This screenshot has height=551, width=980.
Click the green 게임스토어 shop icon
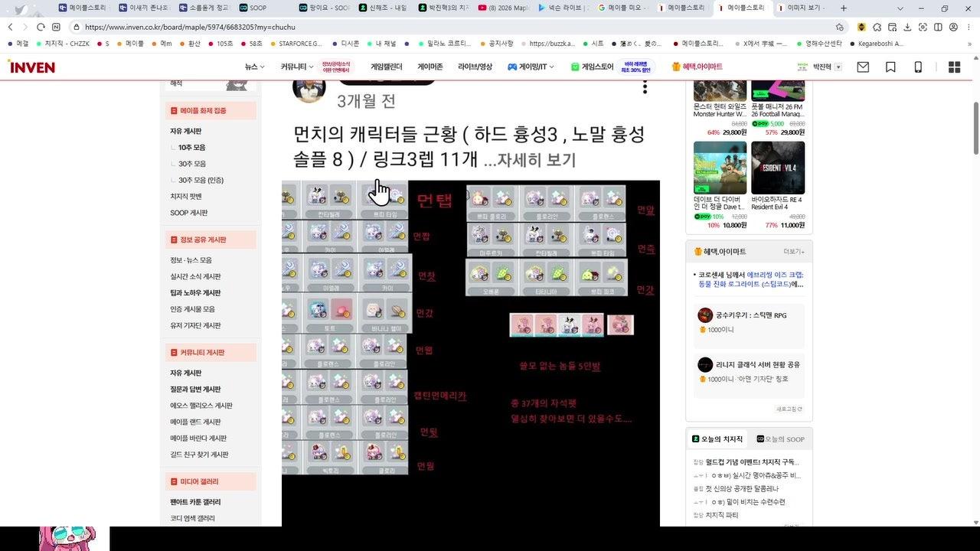pos(575,67)
